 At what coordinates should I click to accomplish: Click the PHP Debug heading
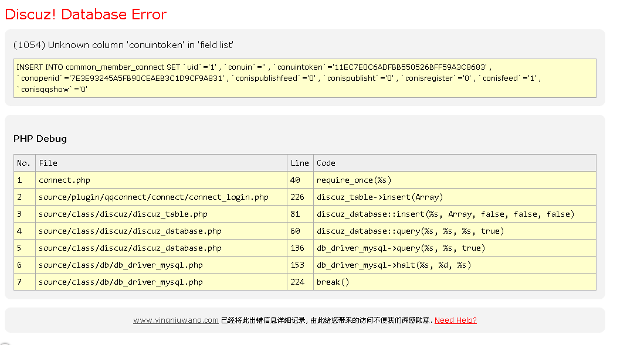[40, 139]
